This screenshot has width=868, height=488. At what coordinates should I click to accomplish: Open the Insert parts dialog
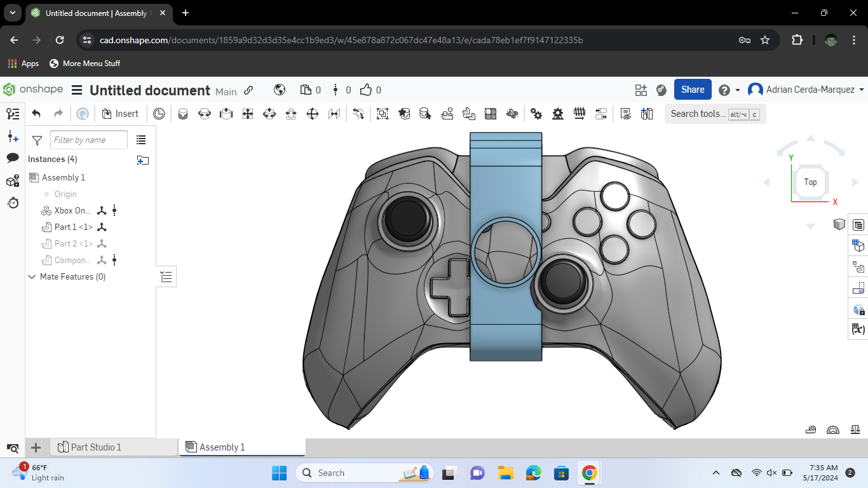point(120,114)
